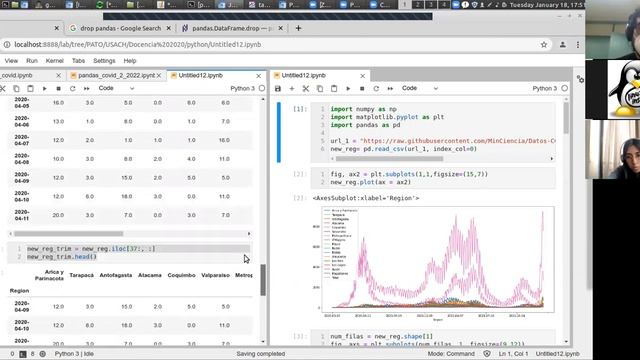Close the right Untitled12.ipynb tab

(x=362, y=76)
